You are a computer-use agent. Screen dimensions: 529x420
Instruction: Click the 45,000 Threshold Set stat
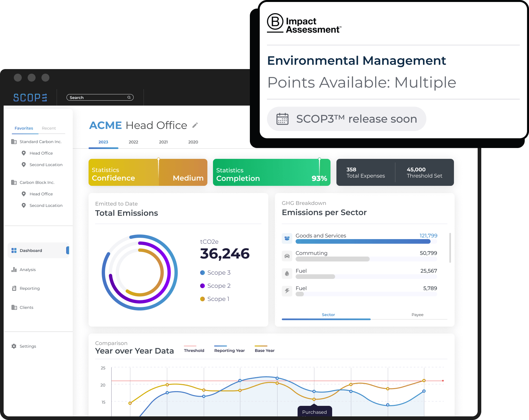[x=425, y=173]
